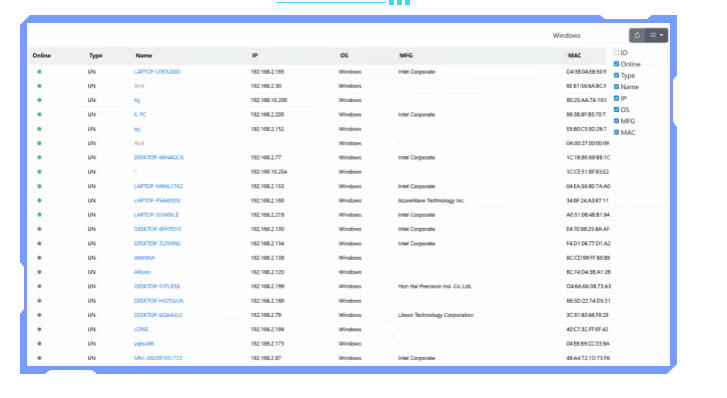Click the green online dot for 192.168.2.30
The image size is (727, 398).
point(39,86)
